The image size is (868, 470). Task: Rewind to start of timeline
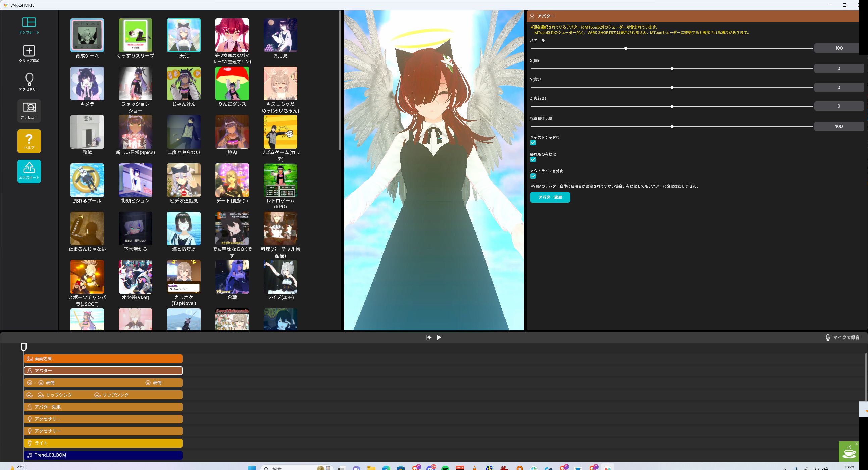tap(428, 337)
